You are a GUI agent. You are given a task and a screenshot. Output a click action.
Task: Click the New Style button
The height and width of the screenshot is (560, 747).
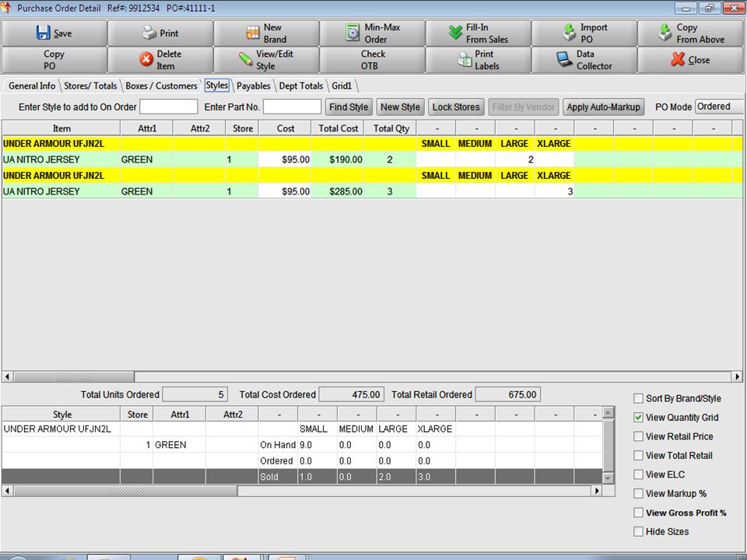click(400, 107)
